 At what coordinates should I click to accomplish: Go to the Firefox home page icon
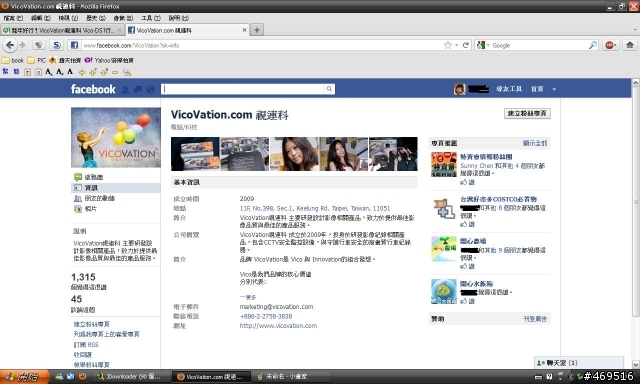[630, 45]
